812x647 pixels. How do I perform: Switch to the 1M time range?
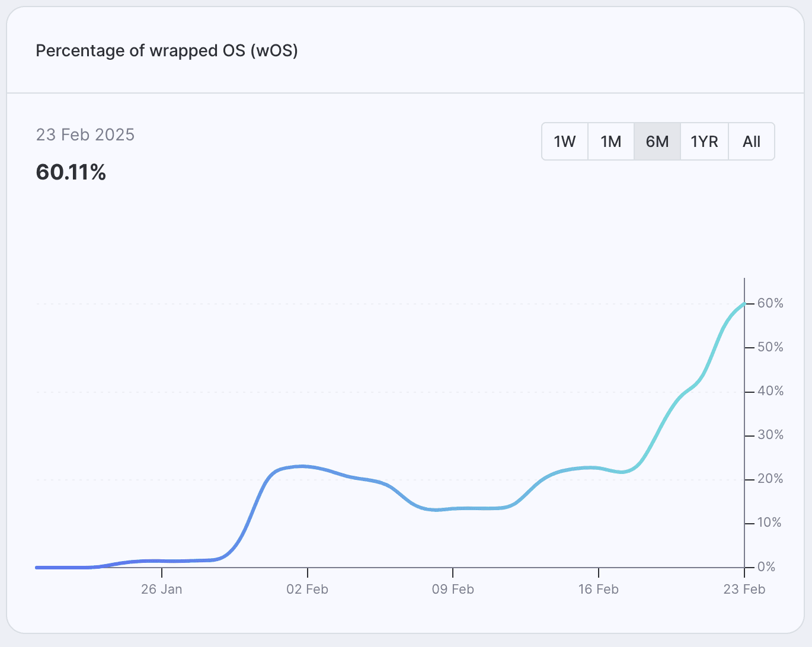[610, 142]
